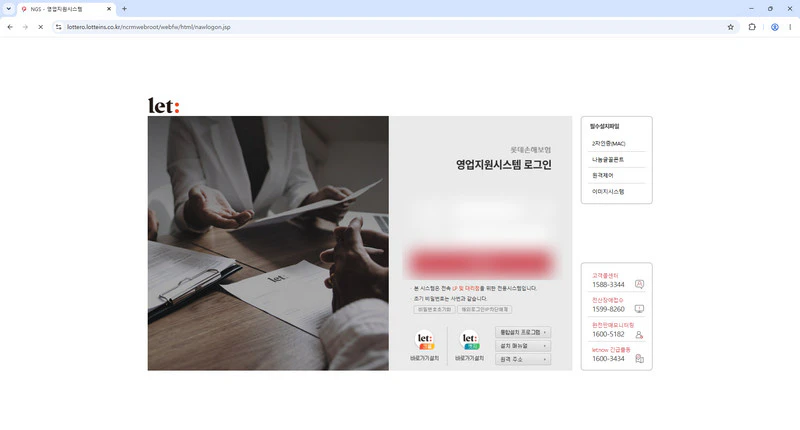Screen dimensions: 800x430
Task: Stop loading the page with X button
Action: pos(40,27)
